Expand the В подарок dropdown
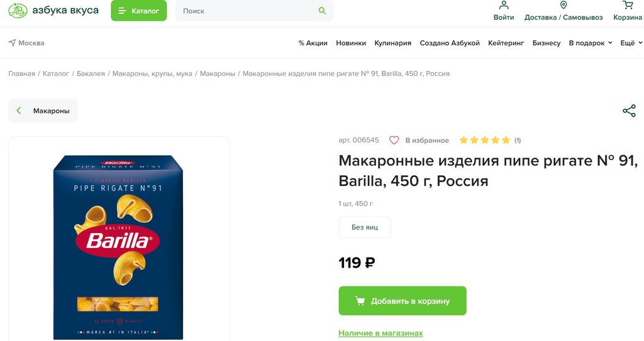Screen dimensions: 644x341 (590, 43)
